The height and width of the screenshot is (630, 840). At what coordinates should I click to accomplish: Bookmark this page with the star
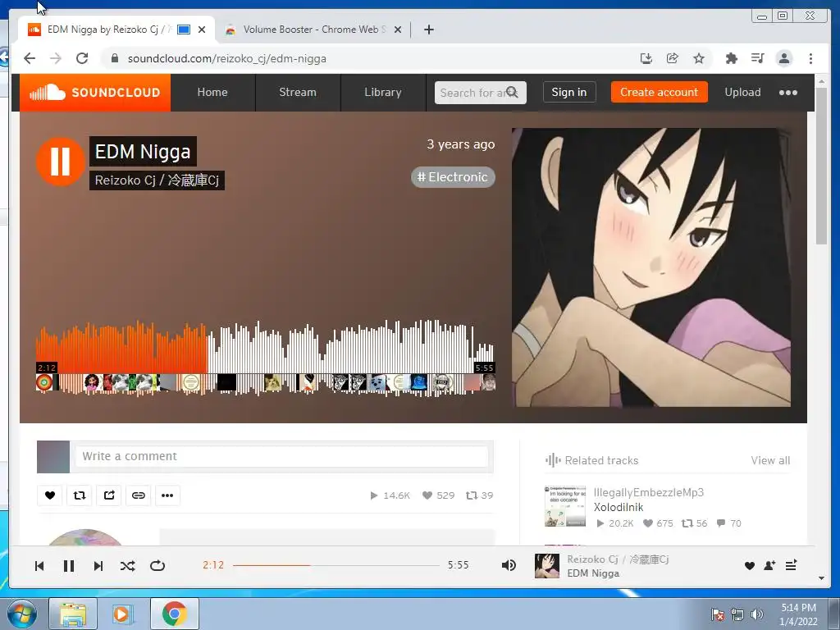(699, 58)
